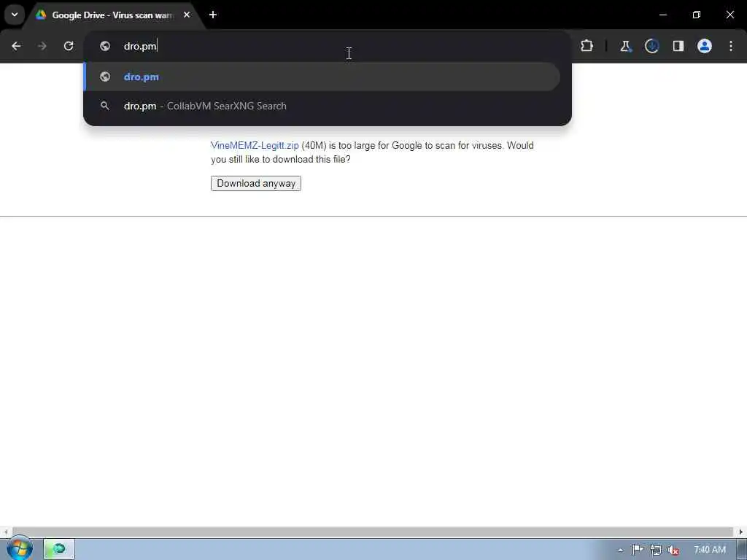This screenshot has width=747, height=560.
Task: Close the Google Drive tab
Action: click(187, 15)
